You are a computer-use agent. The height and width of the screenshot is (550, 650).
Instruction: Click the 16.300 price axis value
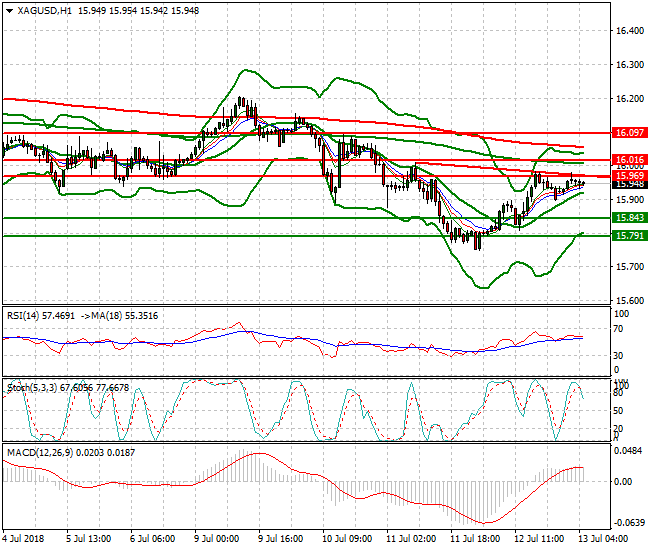click(x=630, y=65)
